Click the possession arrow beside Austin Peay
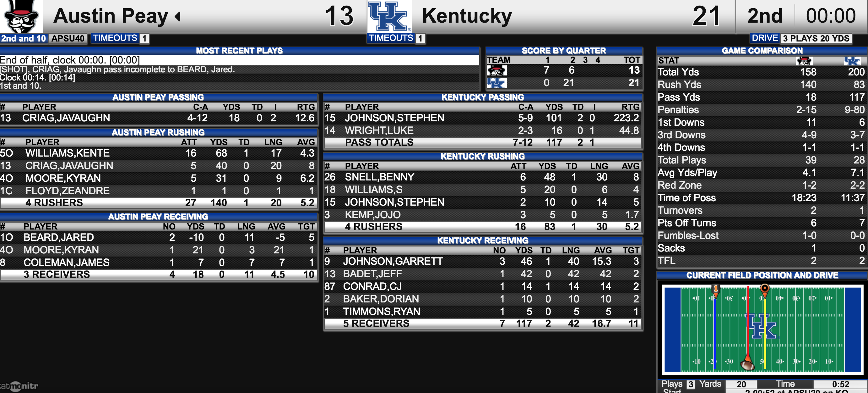Image resolution: width=868 pixels, height=393 pixels. tap(177, 16)
